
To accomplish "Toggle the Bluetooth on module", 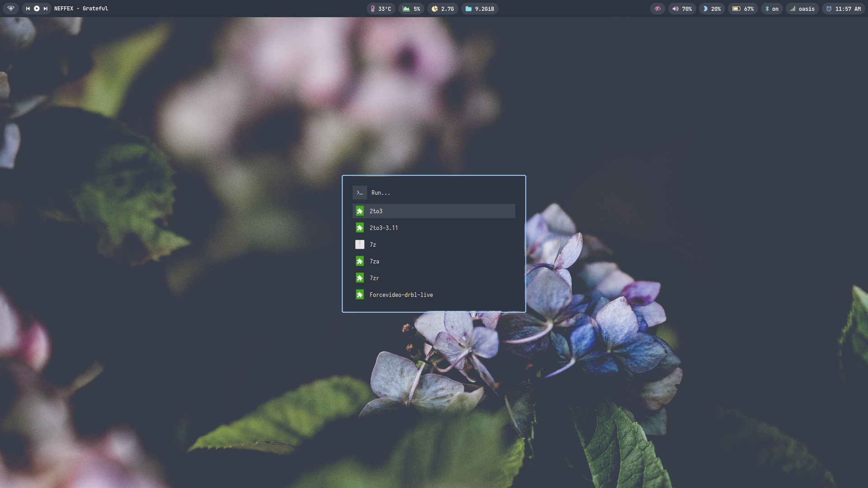I will coord(772,9).
